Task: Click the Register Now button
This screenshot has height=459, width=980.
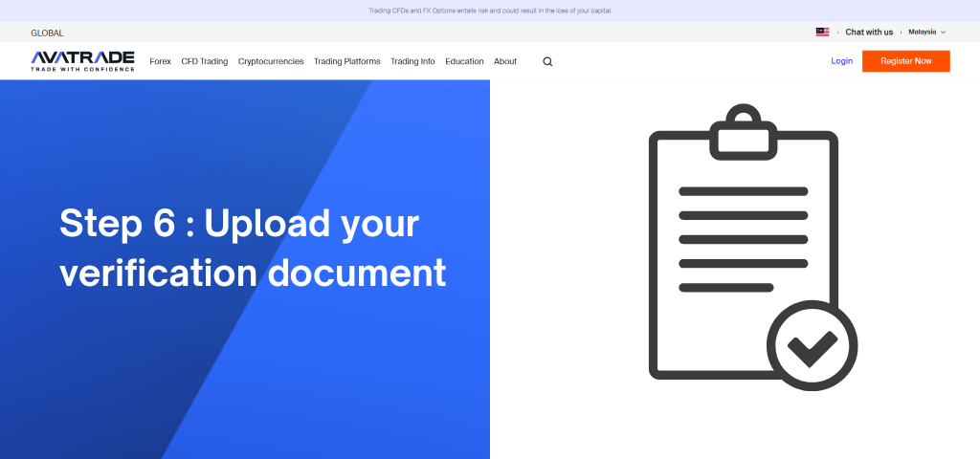Action: 905,61
